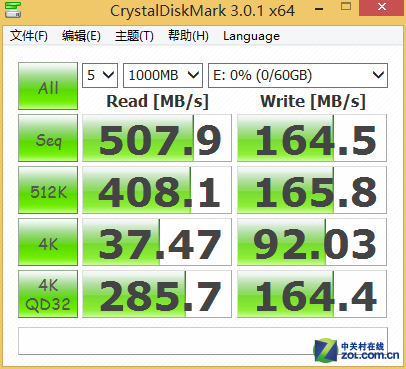The image size is (406, 369).
Task: Select the 512K write result 165.8
Action: tap(312, 190)
